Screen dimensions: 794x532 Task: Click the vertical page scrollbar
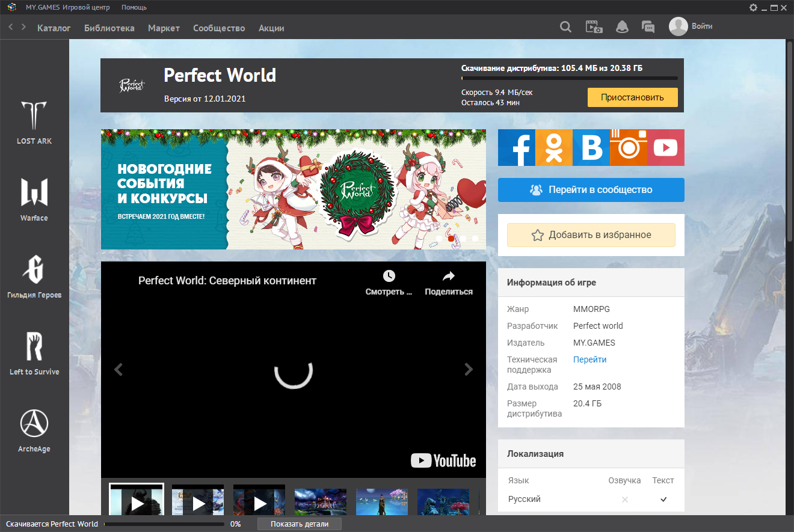tap(790, 141)
